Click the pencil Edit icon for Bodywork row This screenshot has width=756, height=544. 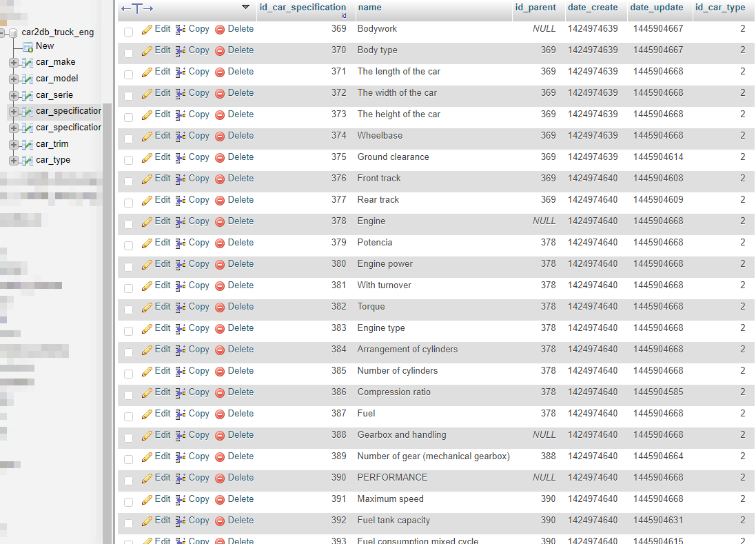point(147,30)
